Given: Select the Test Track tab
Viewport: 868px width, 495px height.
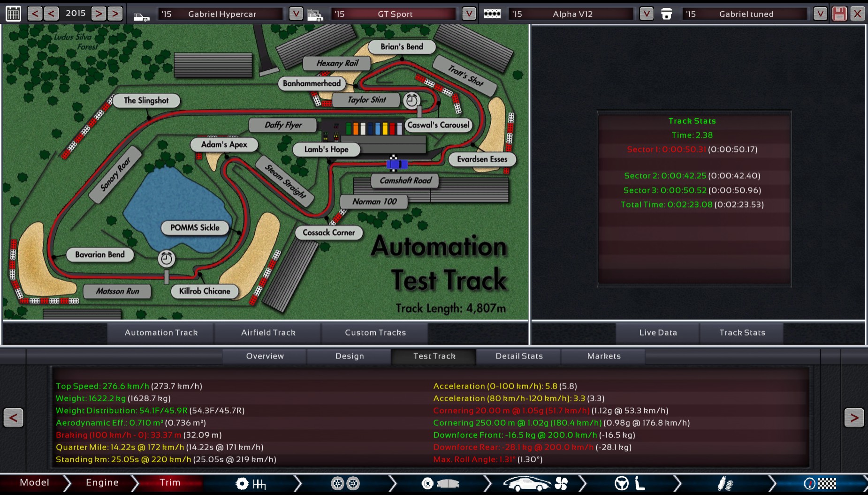Looking at the screenshot, I should click(434, 356).
